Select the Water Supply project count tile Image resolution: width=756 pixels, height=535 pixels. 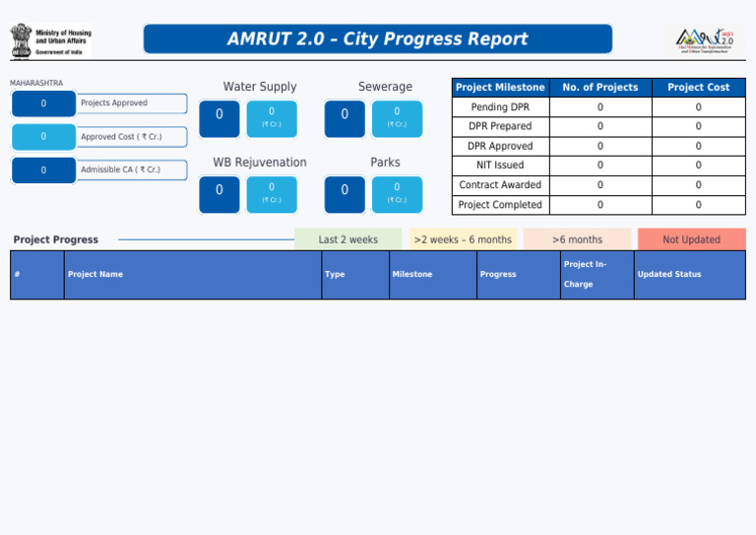tap(220, 118)
